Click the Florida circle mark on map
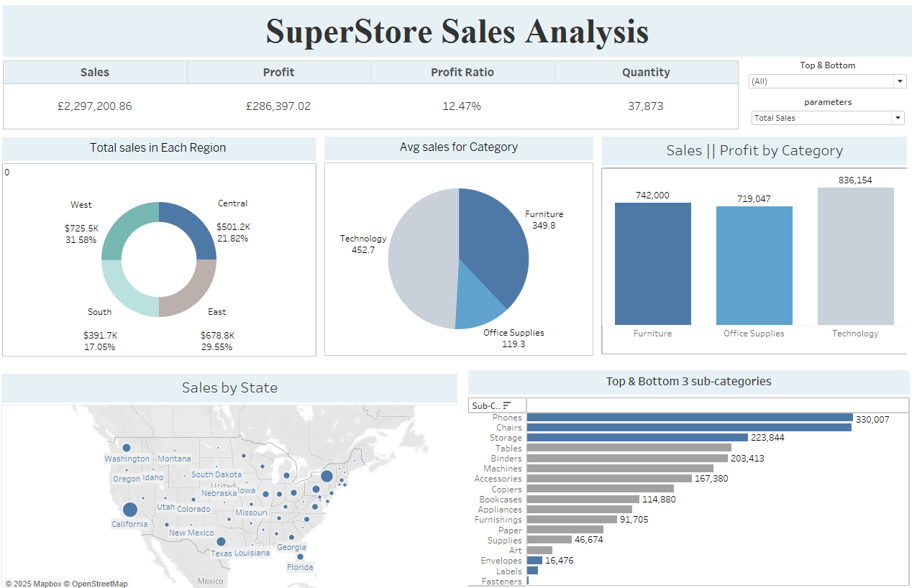This screenshot has width=917, height=588. [300, 556]
